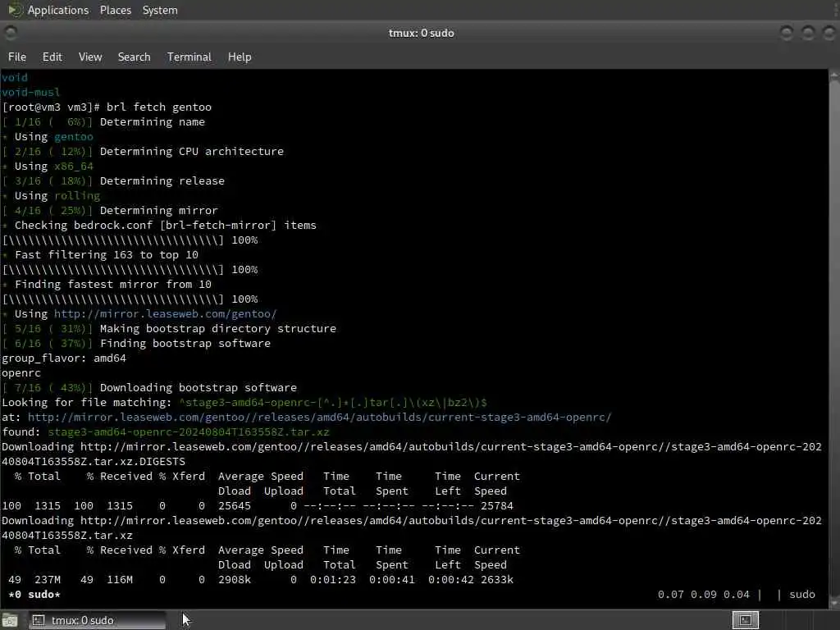Click 'Downloading bootstrap software' step text
Screen dimensions: 840x630
[x=199, y=388]
